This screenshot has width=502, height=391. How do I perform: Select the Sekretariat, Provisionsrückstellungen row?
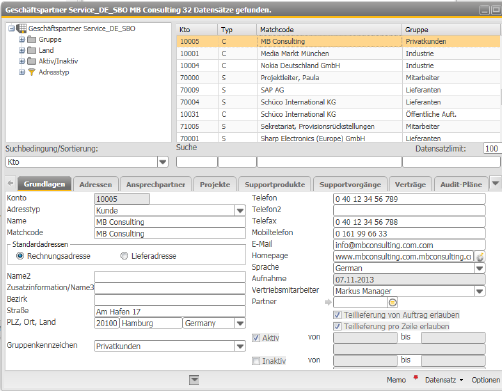[338, 126]
